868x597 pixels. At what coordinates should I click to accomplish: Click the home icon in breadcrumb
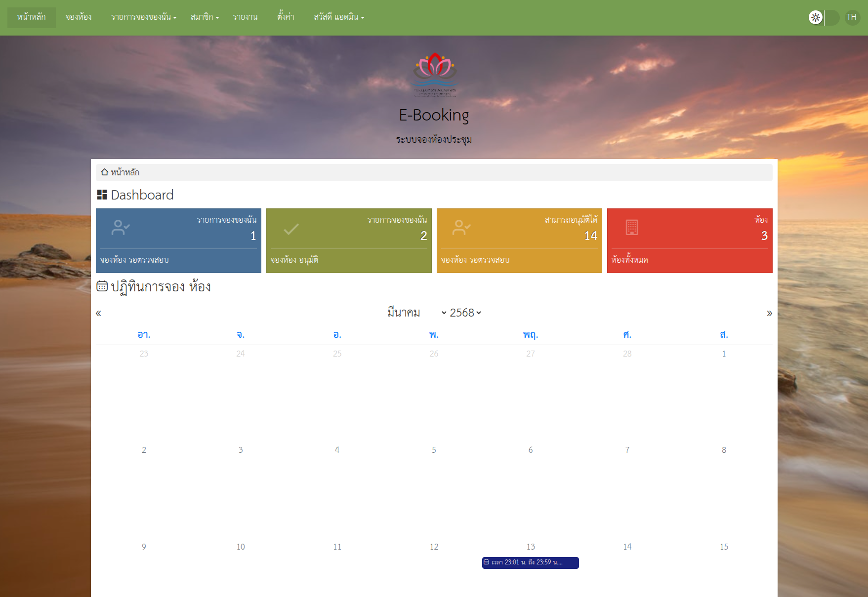coord(104,172)
